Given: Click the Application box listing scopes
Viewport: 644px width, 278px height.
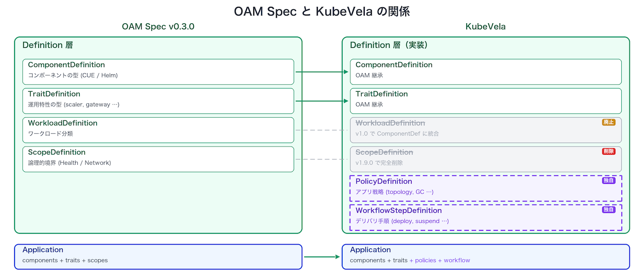Looking at the screenshot, I should coord(158,257).
